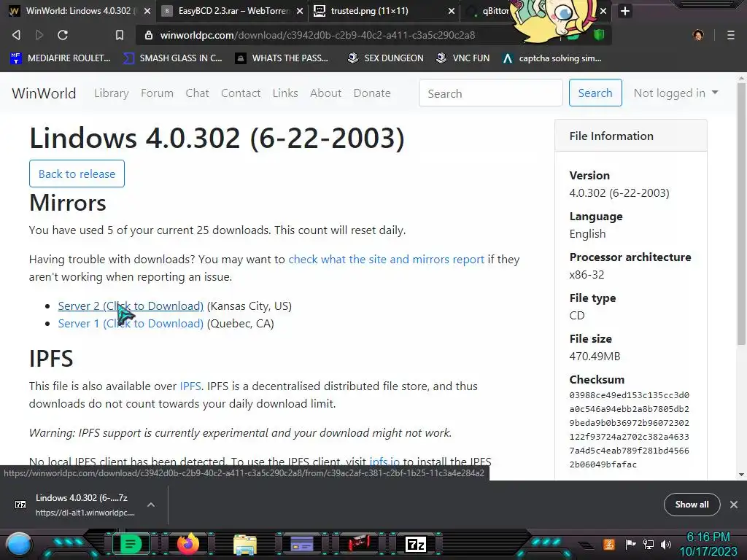The height and width of the screenshot is (560, 747).
Task: Close the trusted.png tab
Action: [x=451, y=11]
